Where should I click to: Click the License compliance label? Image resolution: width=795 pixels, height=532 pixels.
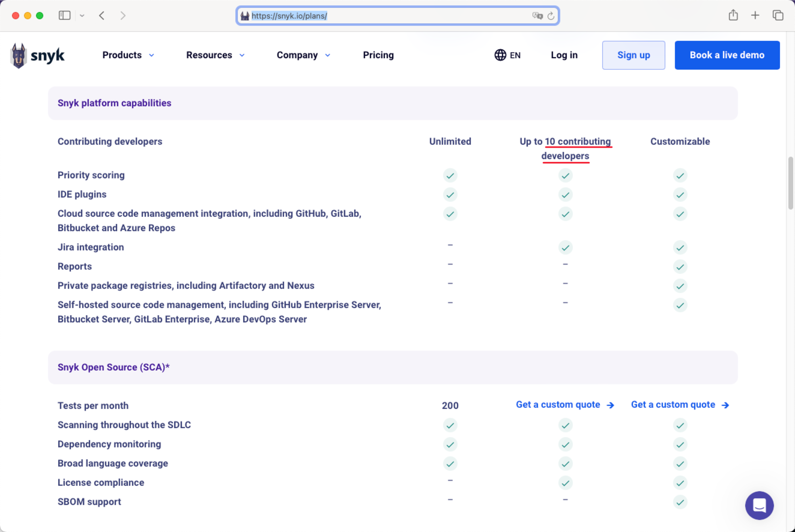click(101, 483)
